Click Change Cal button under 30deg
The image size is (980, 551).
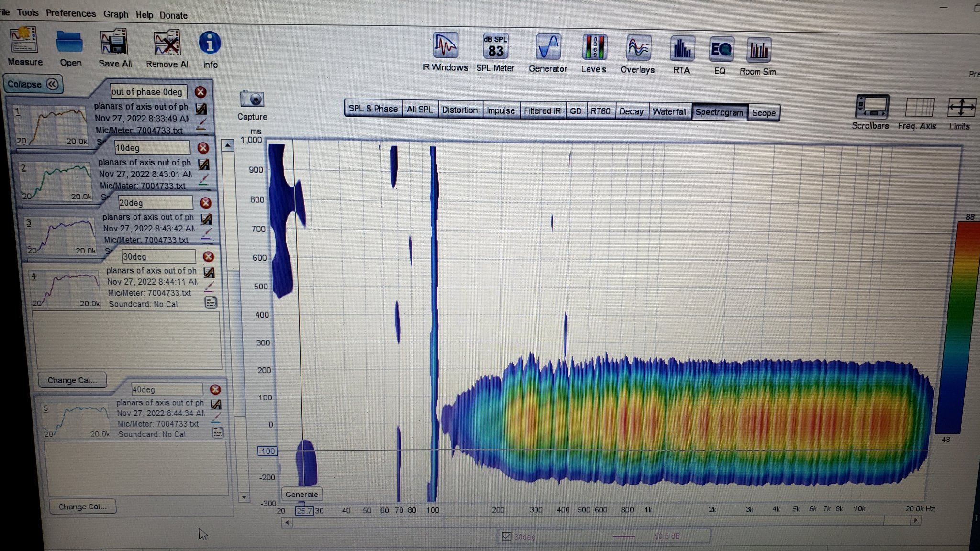point(72,380)
